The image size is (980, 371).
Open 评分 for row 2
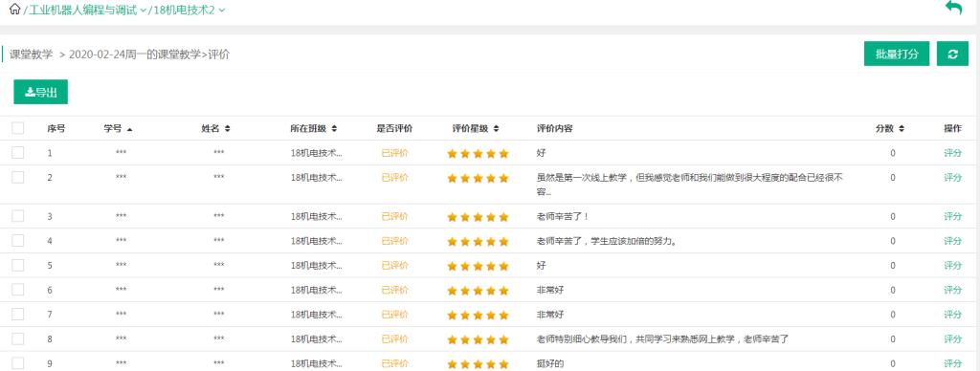click(952, 178)
